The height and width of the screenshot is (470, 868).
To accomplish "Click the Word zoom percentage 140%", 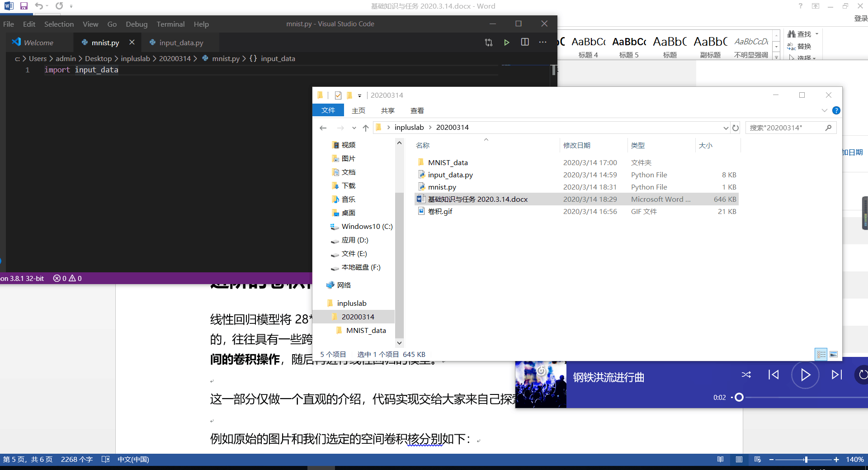I will (x=855, y=460).
